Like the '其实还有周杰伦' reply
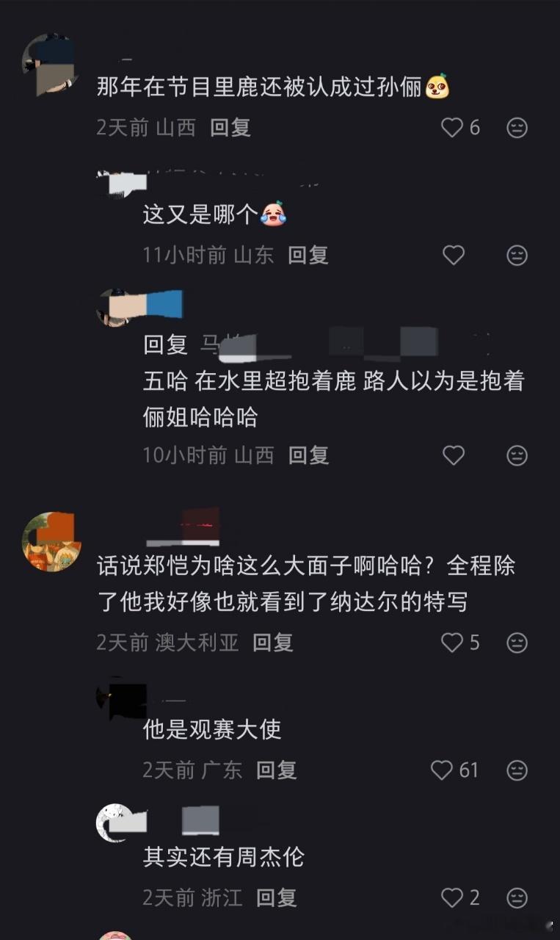 (452, 897)
